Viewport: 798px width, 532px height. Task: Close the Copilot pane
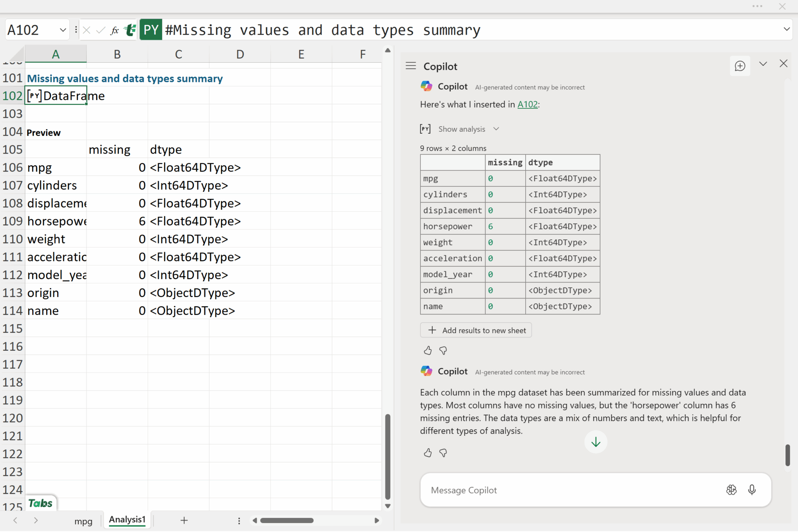[783, 64]
